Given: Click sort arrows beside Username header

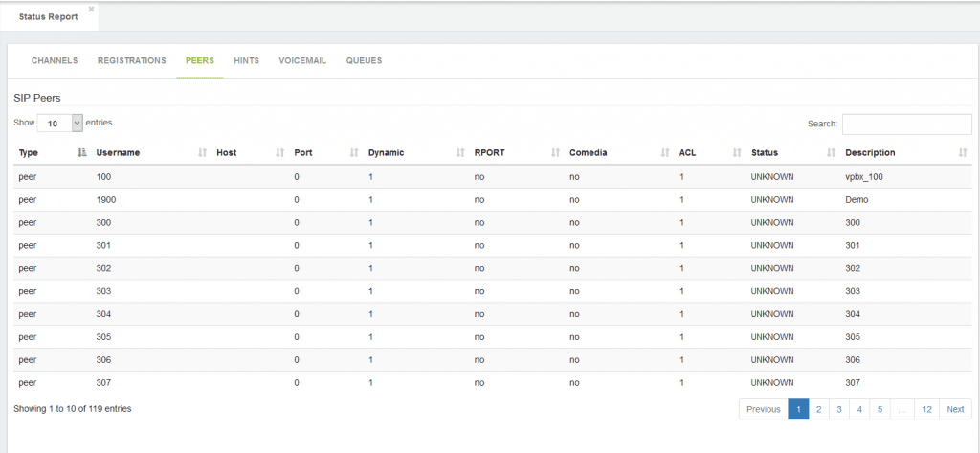Looking at the screenshot, I should (x=202, y=152).
